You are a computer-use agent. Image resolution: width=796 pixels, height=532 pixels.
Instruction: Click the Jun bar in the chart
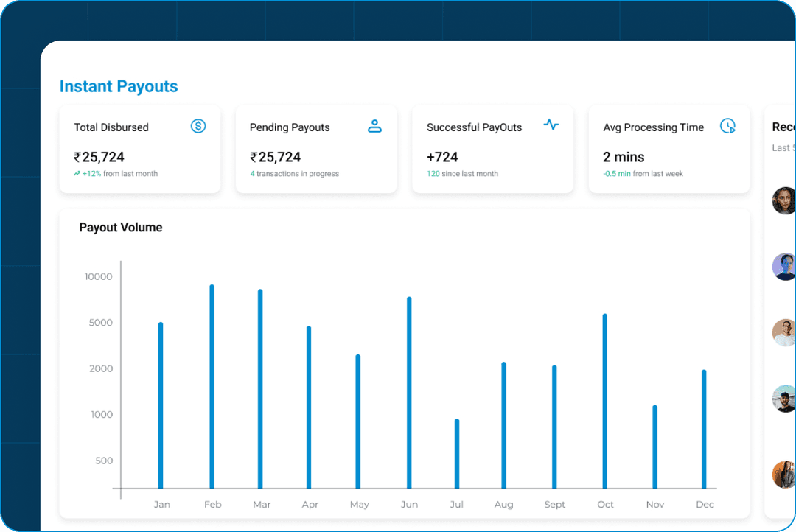click(x=409, y=393)
